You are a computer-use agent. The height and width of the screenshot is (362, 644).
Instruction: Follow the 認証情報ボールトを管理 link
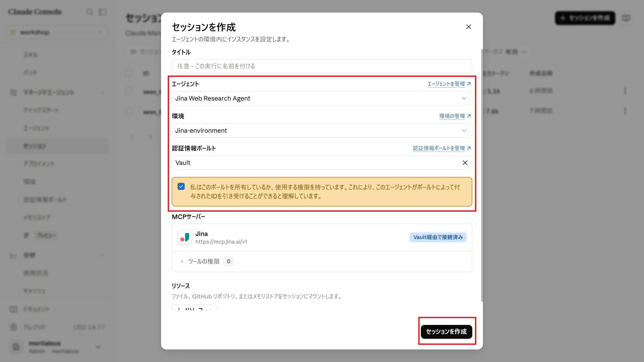pyautogui.click(x=442, y=148)
